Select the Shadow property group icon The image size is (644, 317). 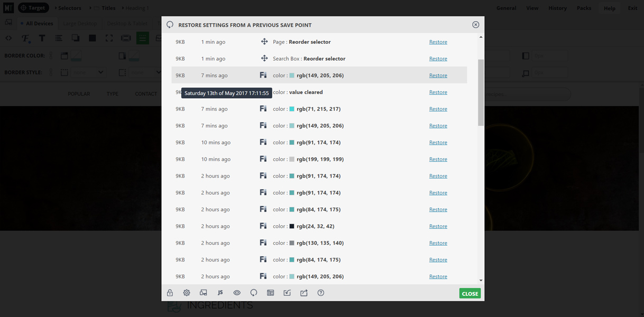point(76,38)
